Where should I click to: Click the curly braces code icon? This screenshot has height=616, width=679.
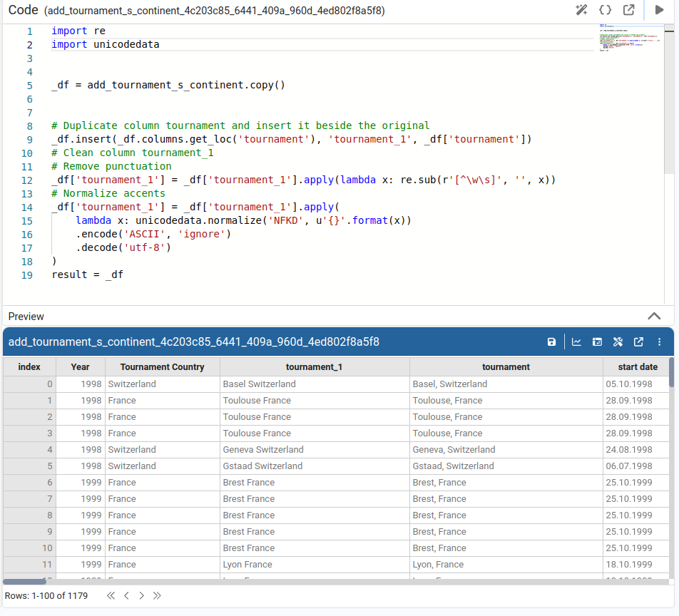(x=605, y=10)
